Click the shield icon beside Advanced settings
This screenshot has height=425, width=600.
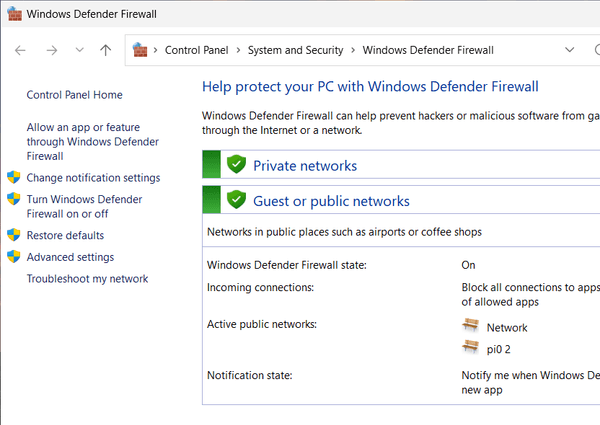point(14,257)
